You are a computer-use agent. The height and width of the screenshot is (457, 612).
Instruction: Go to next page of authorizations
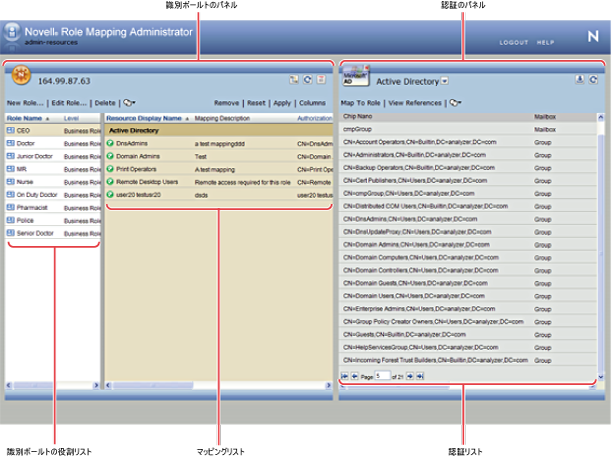coord(410,376)
